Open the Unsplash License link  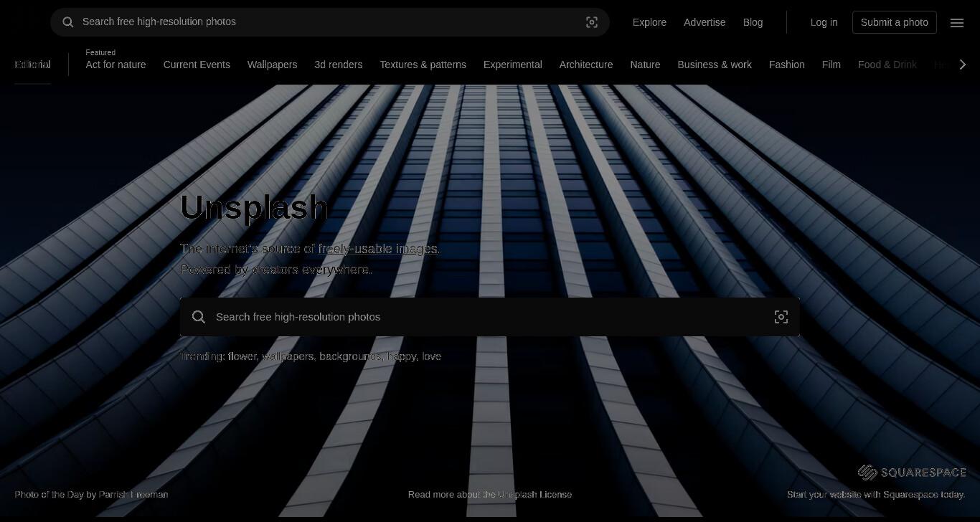(534, 494)
